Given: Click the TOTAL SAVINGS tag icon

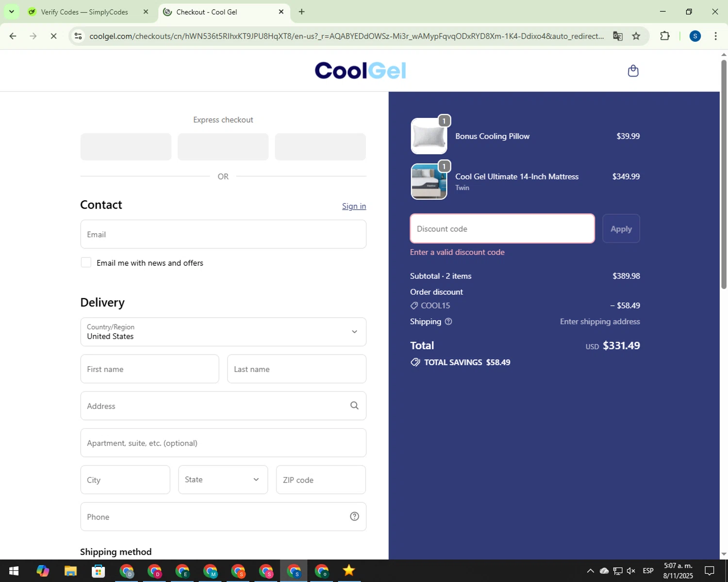Looking at the screenshot, I should coord(415,362).
